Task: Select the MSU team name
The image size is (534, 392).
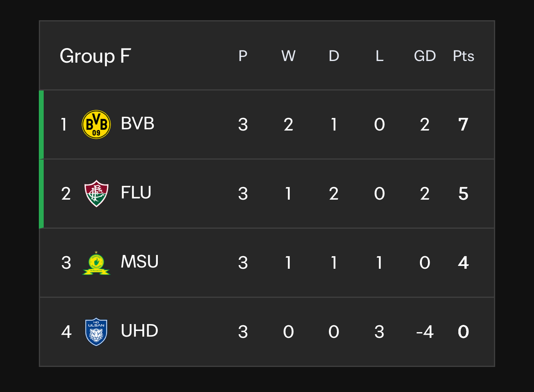Action: [140, 262]
